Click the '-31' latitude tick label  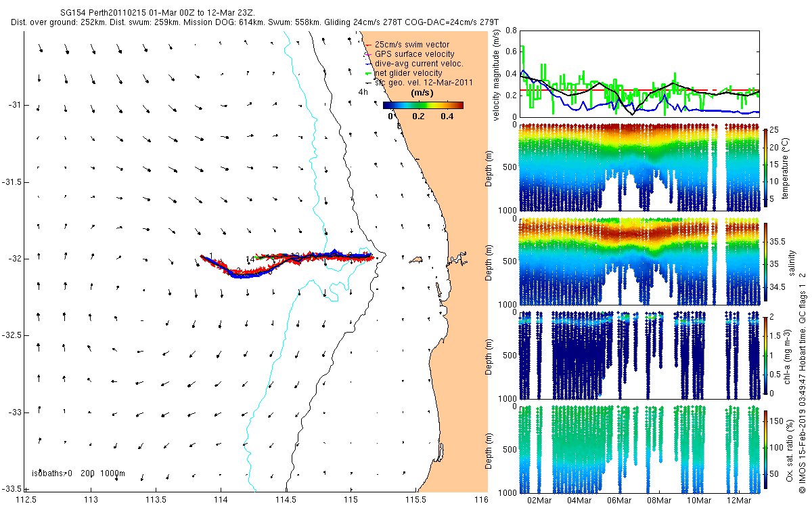tap(14, 105)
